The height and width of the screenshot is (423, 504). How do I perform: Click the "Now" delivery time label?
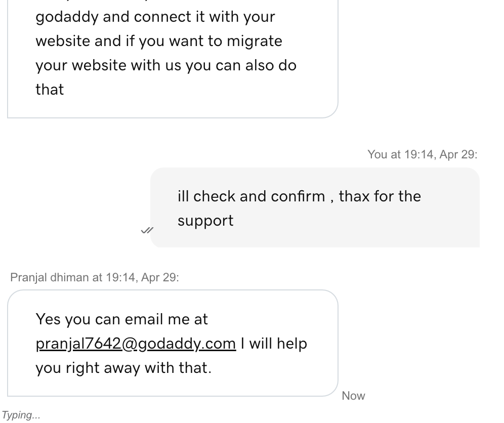(x=353, y=396)
